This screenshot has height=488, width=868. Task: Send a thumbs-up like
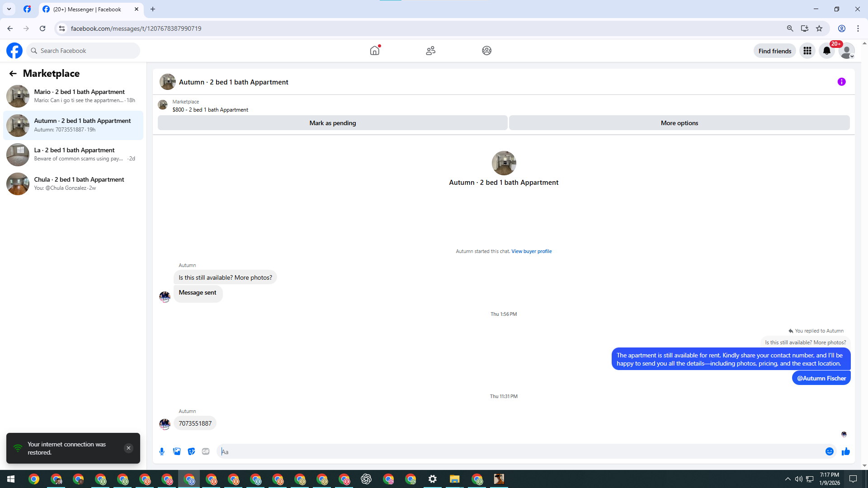point(846,451)
